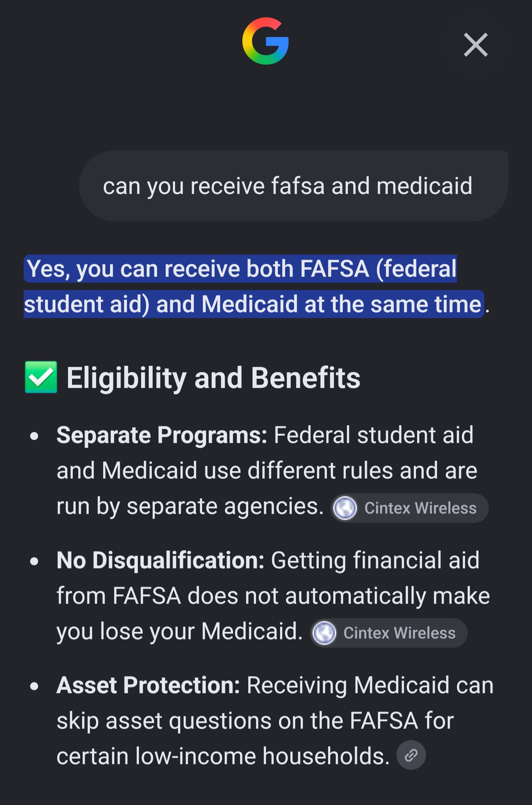The width and height of the screenshot is (532, 805).
Task: Open Cintex Wireless source under No Disqualification
Action: 389,633
